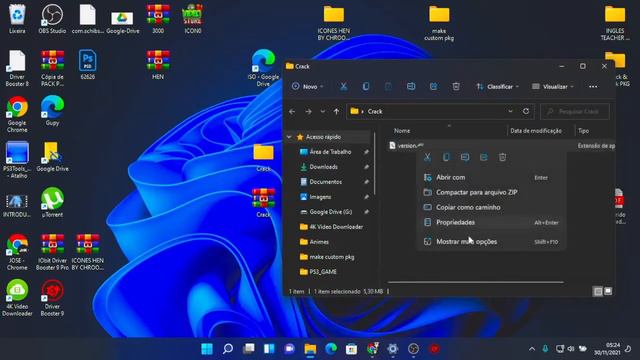Click the Cut icon in Explorer toolbar
Viewport: 640px width, 360px height.
tap(343, 87)
